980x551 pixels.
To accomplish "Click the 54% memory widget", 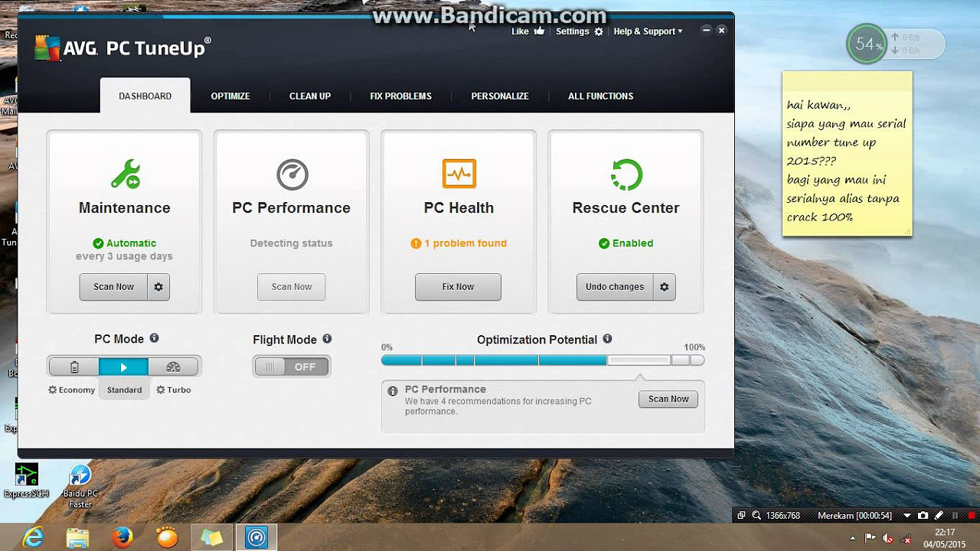I will [x=867, y=44].
